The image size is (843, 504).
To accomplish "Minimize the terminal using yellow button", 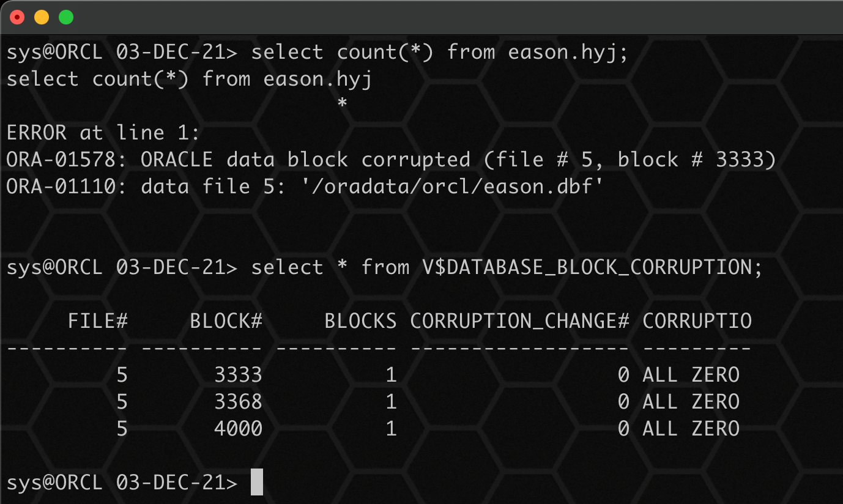I will click(x=42, y=17).
